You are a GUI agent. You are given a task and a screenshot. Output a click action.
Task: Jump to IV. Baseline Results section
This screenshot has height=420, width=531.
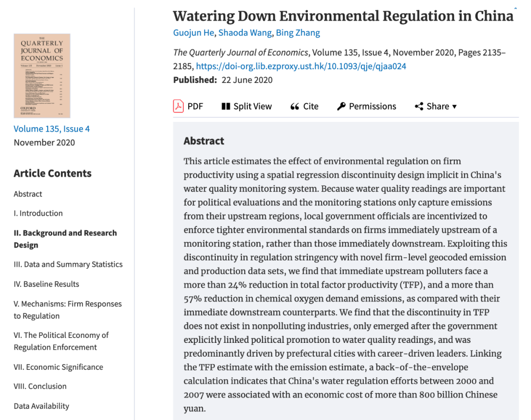click(46, 284)
